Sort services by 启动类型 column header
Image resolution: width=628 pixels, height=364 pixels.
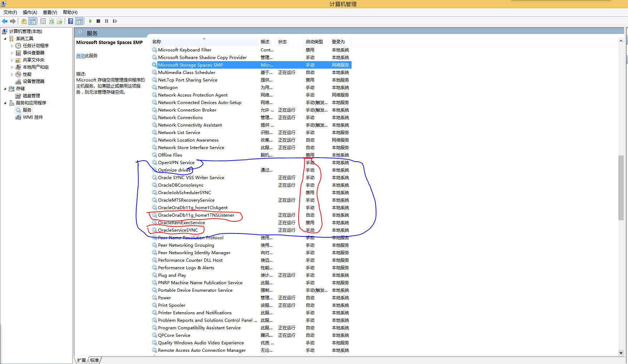click(317, 42)
